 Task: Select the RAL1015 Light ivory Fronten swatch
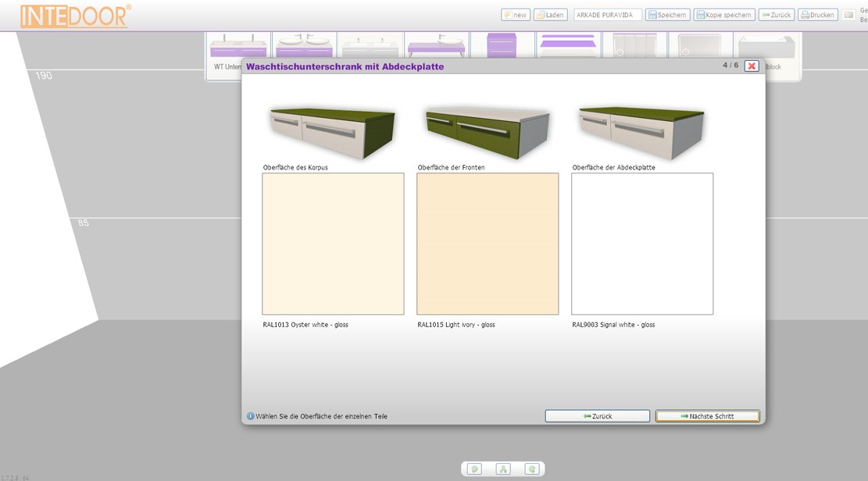488,244
